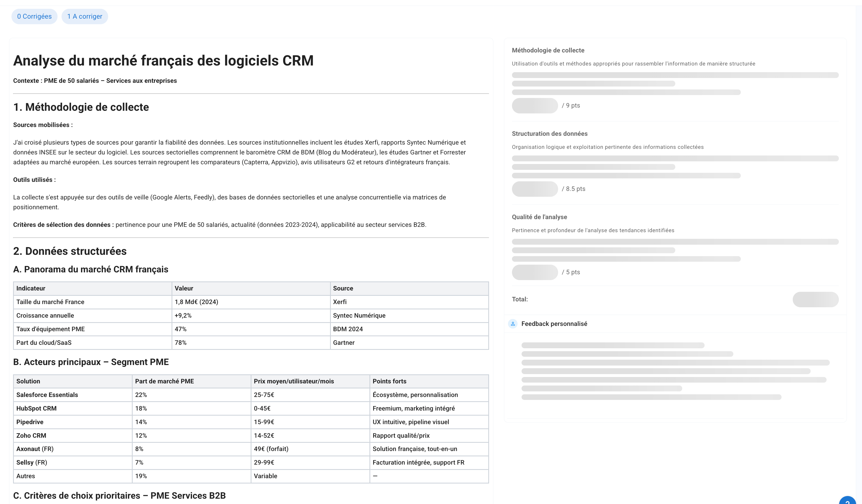Image resolution: width=862 pixels, height=504 pixels.
Task: Click the "49€ (forfait)" price cell
Action: [310, 449]
